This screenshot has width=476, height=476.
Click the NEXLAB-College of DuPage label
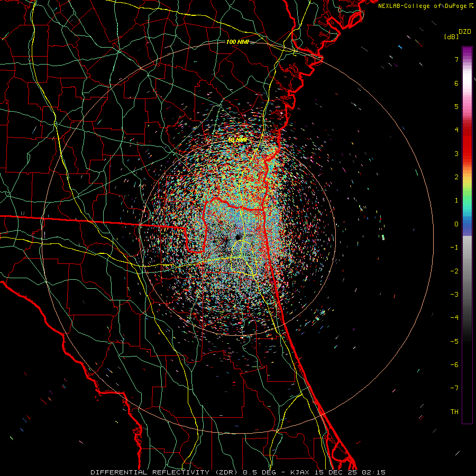(x=423, y=6)
